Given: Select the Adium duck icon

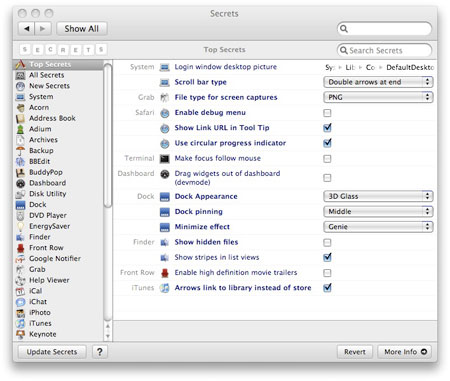Looking at the screenshot, I should click(x=21, y=129).
